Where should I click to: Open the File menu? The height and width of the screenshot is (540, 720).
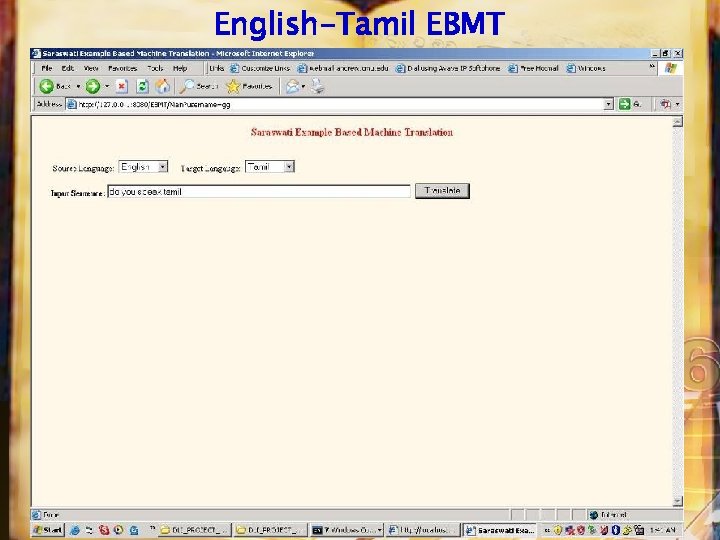47,68
